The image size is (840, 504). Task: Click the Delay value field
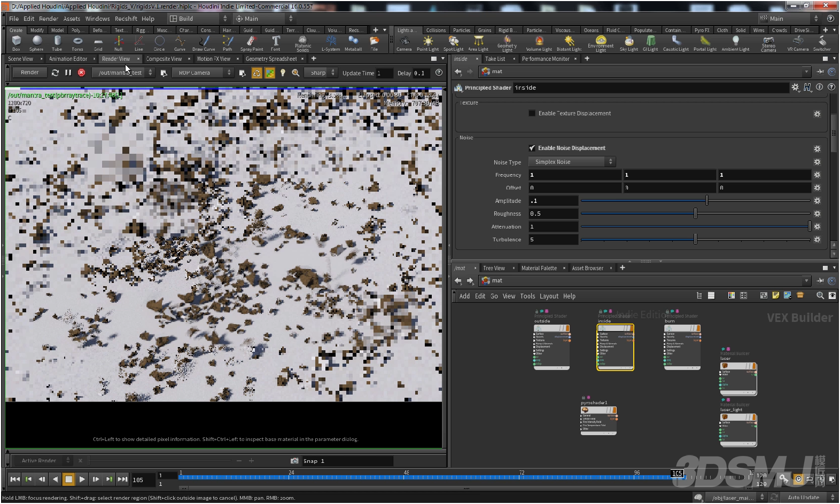(x=421, y=73)
